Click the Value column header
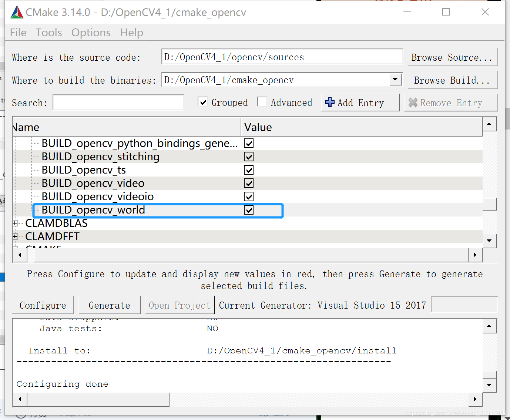Screen dimensions: 510x420 coord(362,127)
